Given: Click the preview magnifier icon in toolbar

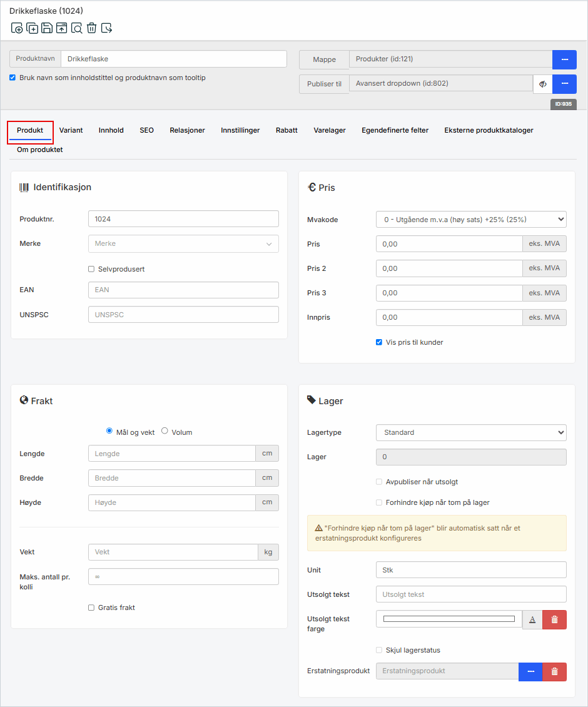Looking at the screenshot, I should point(76,28).
